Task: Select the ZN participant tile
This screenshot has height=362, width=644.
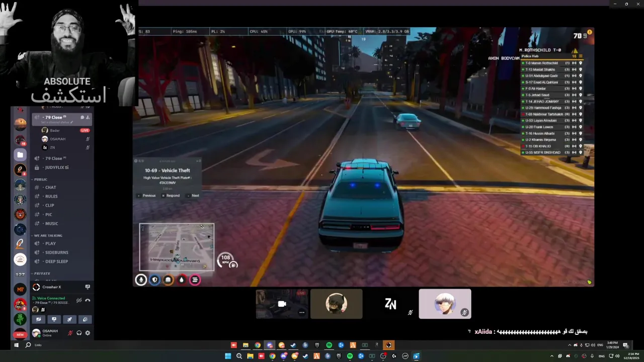Action: (390, 304)
